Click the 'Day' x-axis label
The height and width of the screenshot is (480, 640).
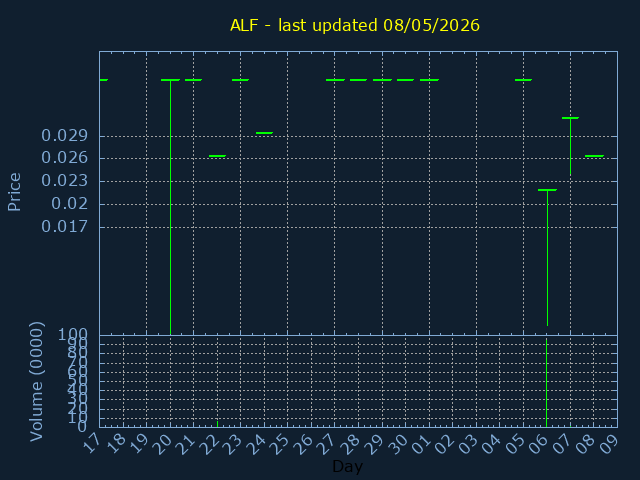pyautogui.click(x=347, y=466)
